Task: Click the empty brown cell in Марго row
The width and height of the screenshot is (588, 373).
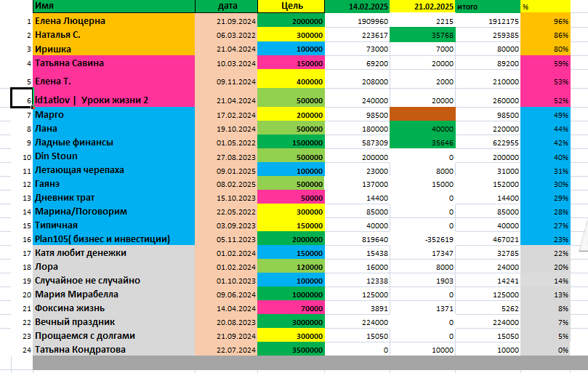Action: pyautogui.click(x=422, y=114)
